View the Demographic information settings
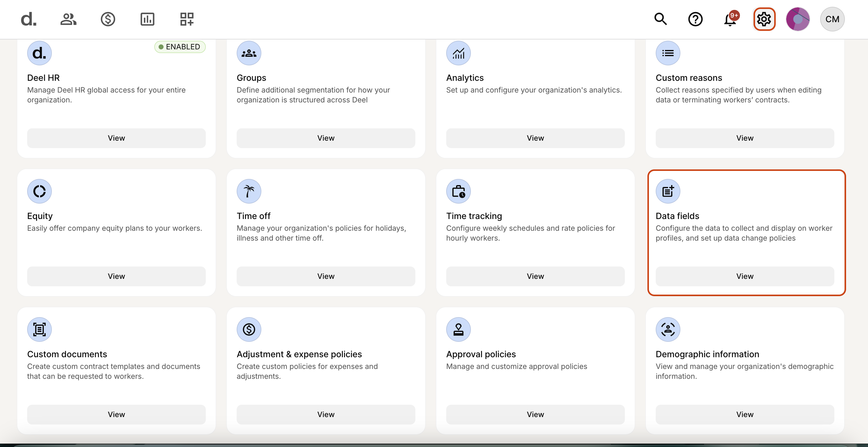This screenshot has height=447, width=868. click(745, 414)
